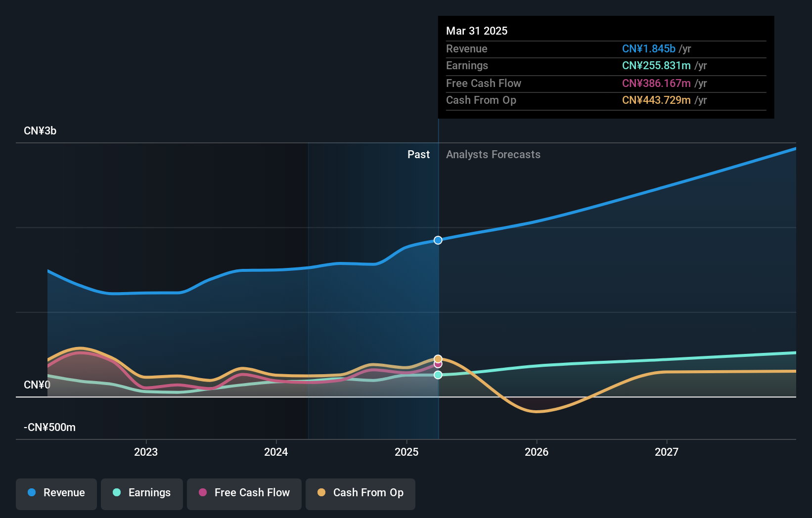Click the Analysts Forecasts label
Image resolution: width=812 pixels, height=518 pixels.
click(493, 155)
